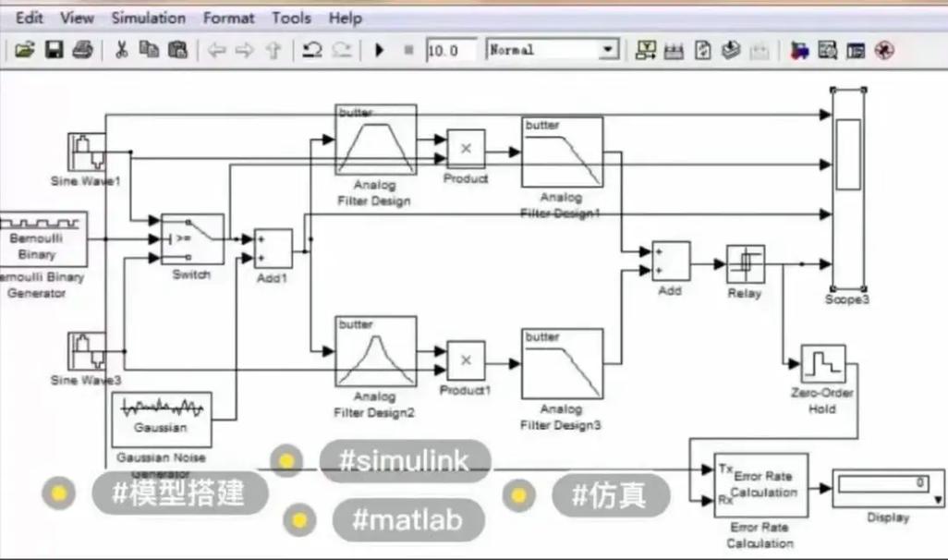Copy the selected block
Image resolution: width=948 pixels, height=560 pixels.
point(147,51)
